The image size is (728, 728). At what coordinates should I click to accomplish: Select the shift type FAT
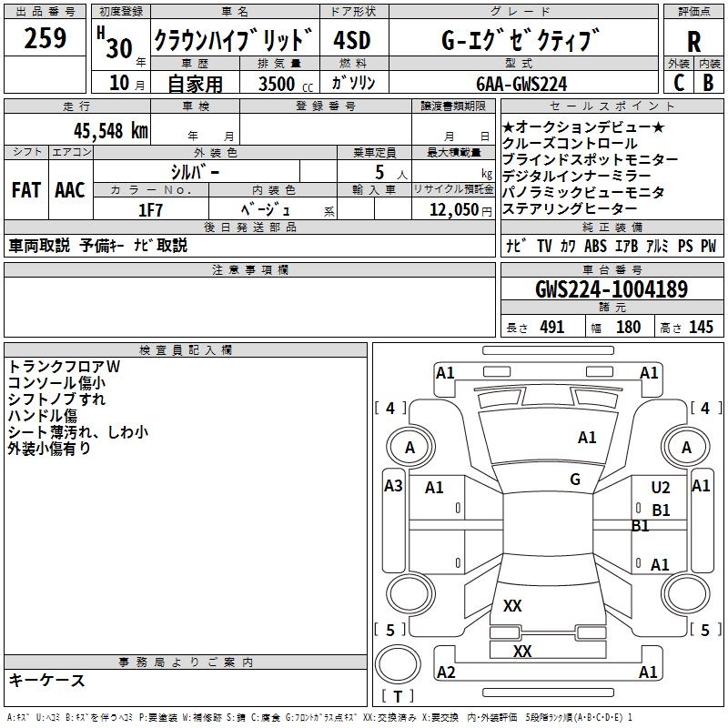click(x=26, y=190)
